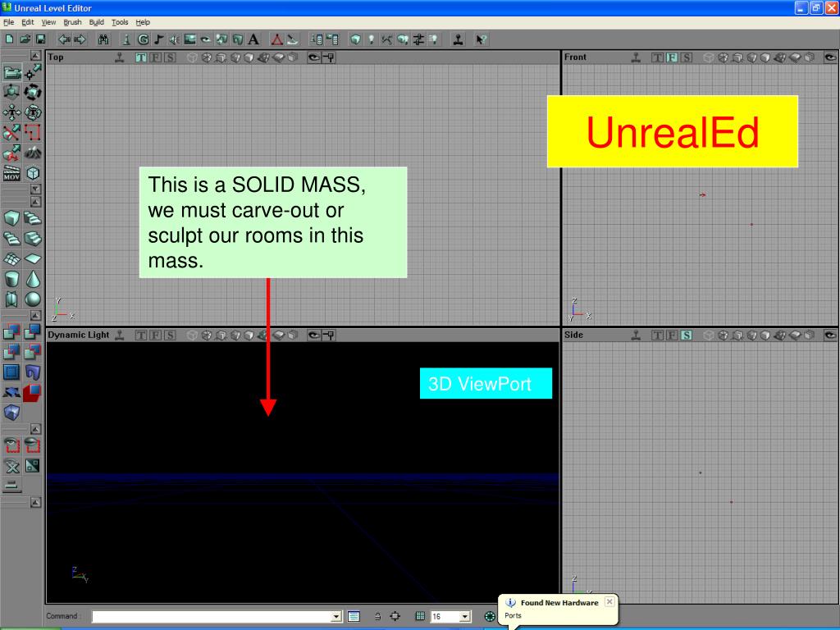The width and height of the screenshot is (840, 630).
Task: Open the Texture browser landscape icon
Action: coord(189,39)
